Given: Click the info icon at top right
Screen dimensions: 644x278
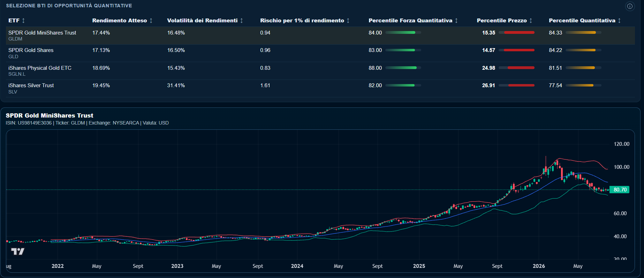Looking at the screenshot, I should 630,6.
